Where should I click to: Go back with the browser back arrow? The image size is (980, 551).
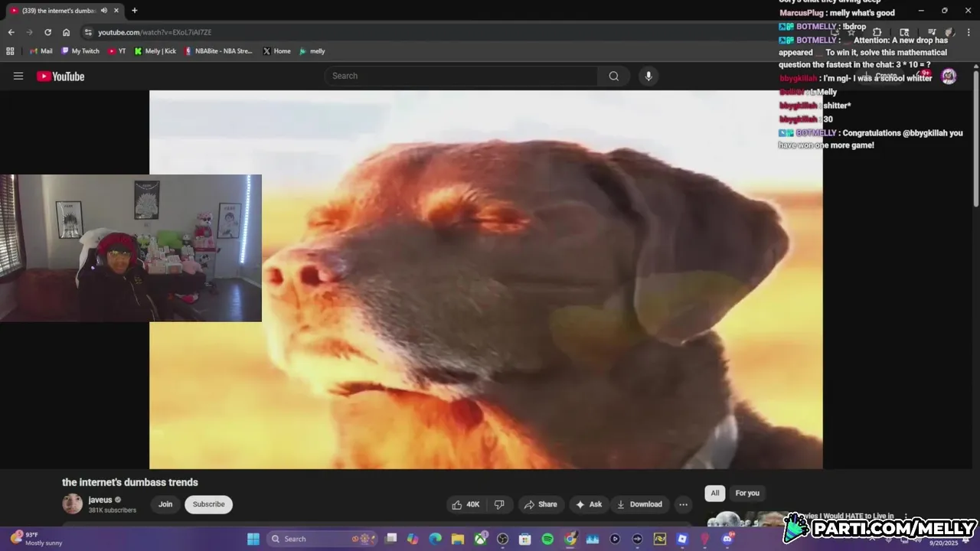(x=11, y=32)
